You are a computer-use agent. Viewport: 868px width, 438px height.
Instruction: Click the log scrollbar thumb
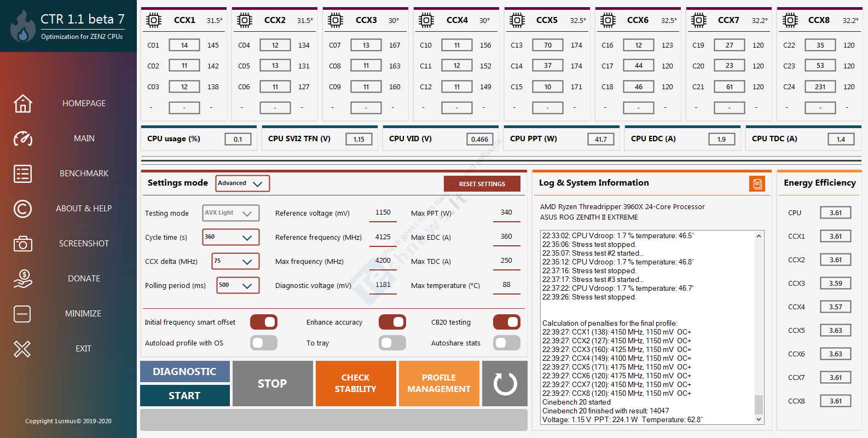759,405
